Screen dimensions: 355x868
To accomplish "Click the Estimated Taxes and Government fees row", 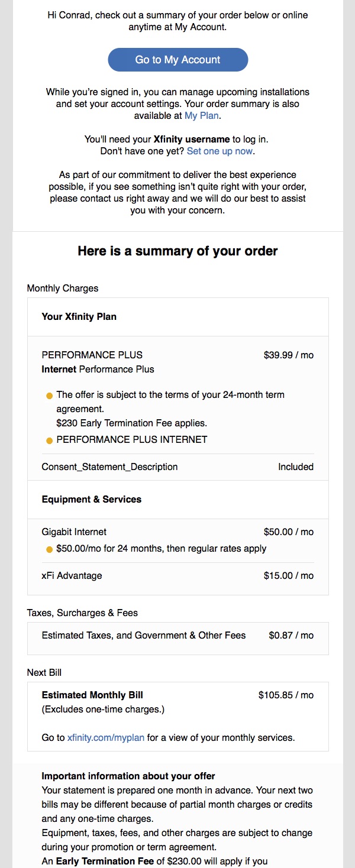I will 177,636.
